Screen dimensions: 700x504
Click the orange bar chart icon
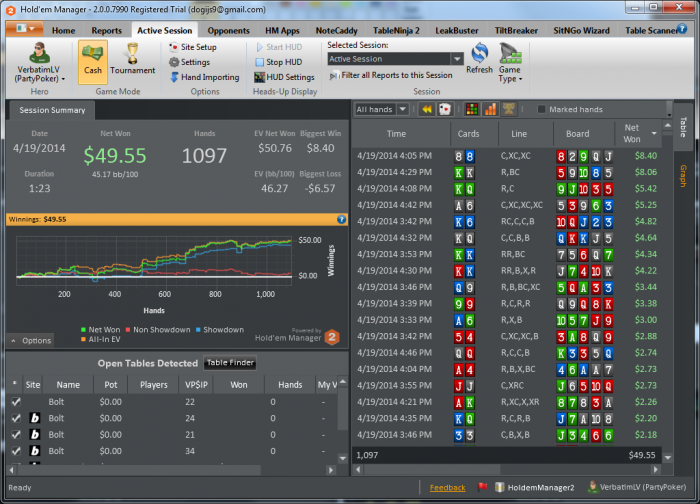pyautogui.click(x=490, y=109)
